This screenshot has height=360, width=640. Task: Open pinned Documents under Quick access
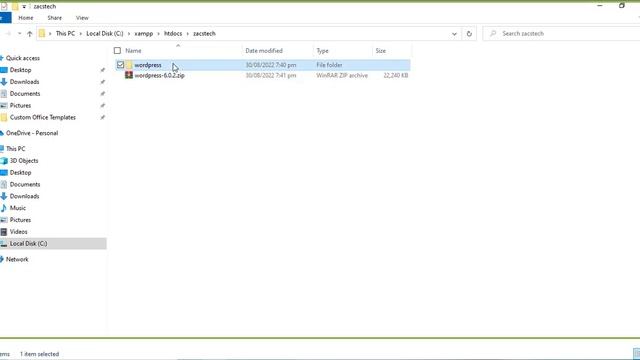pyautogui.click(x=25, y=93)
